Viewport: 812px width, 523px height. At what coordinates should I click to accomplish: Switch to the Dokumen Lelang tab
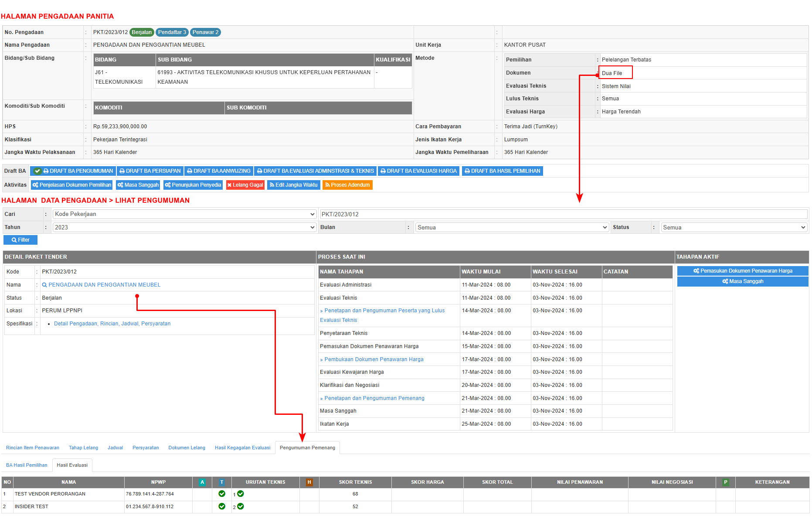pyautogui.click(x=187, y=448)
